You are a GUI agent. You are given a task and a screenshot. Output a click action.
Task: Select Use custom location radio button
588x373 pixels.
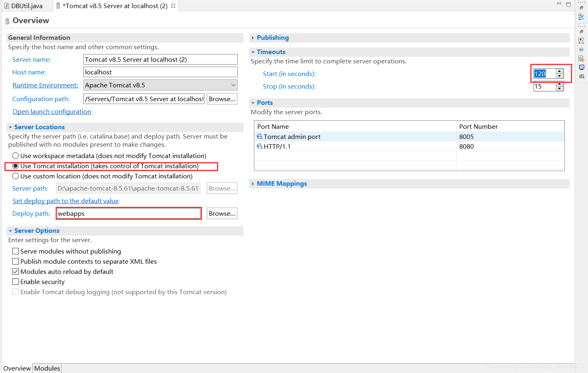pos(15,176)
